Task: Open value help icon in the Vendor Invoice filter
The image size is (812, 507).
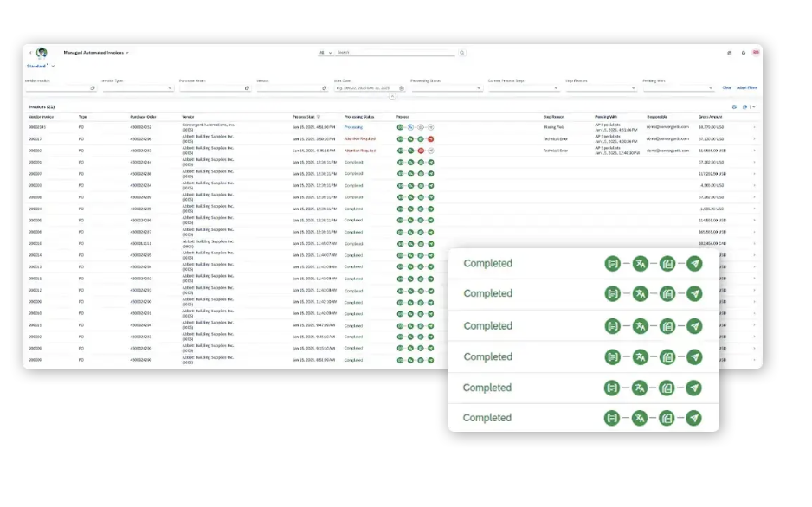Action: click(93, 88)
